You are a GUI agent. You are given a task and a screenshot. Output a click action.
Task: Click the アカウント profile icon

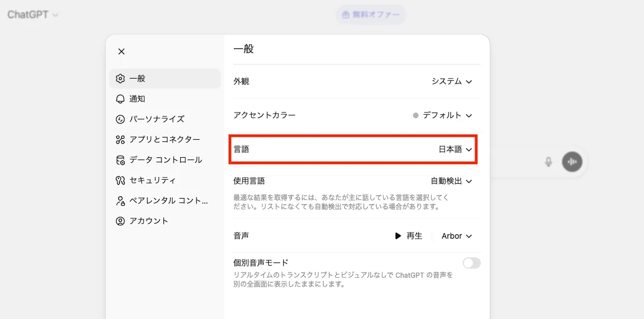pos(120,221)
